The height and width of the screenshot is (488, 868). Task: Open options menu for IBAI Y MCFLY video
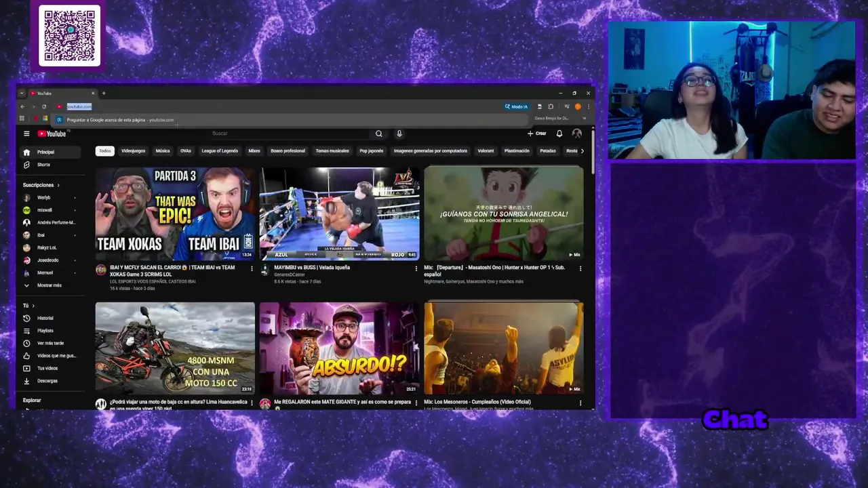point(252,268)
